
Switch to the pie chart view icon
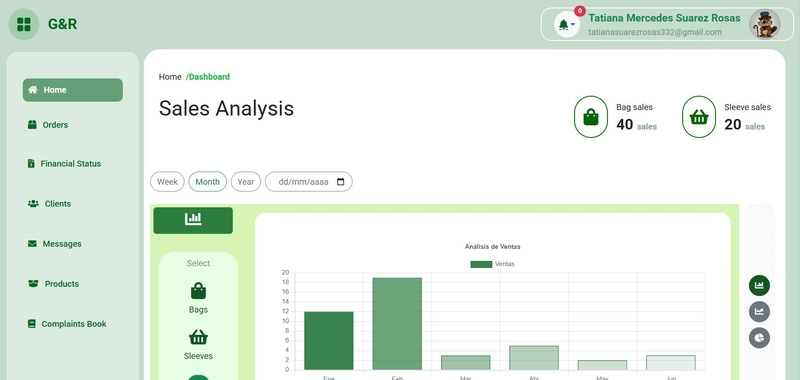pyautogui.click(x=759, y=338)
